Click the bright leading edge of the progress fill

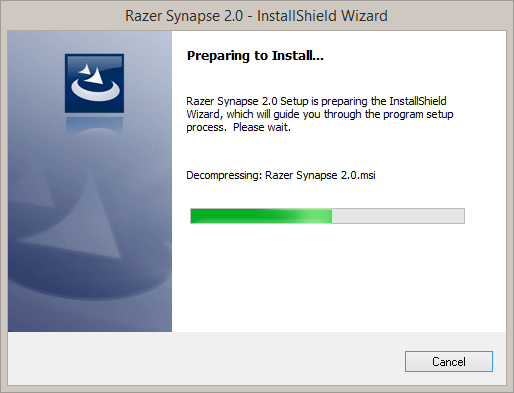[320, 216]
